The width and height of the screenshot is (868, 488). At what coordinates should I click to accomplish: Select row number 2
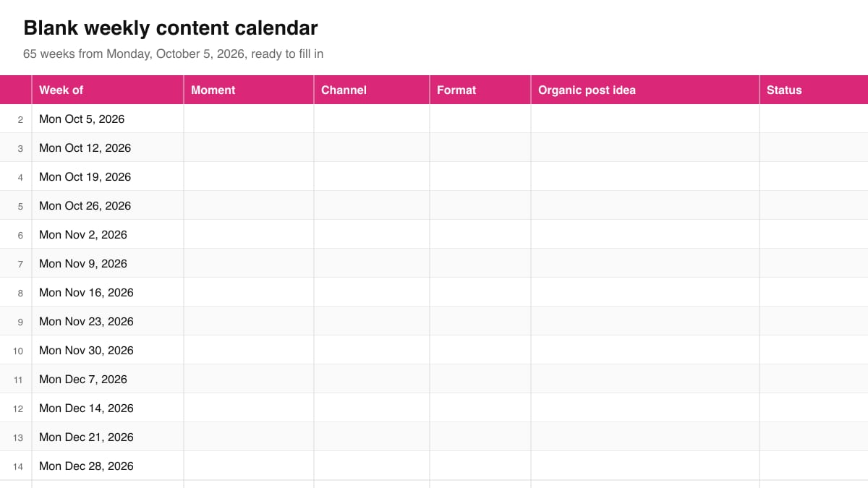[x=16, y=119]
